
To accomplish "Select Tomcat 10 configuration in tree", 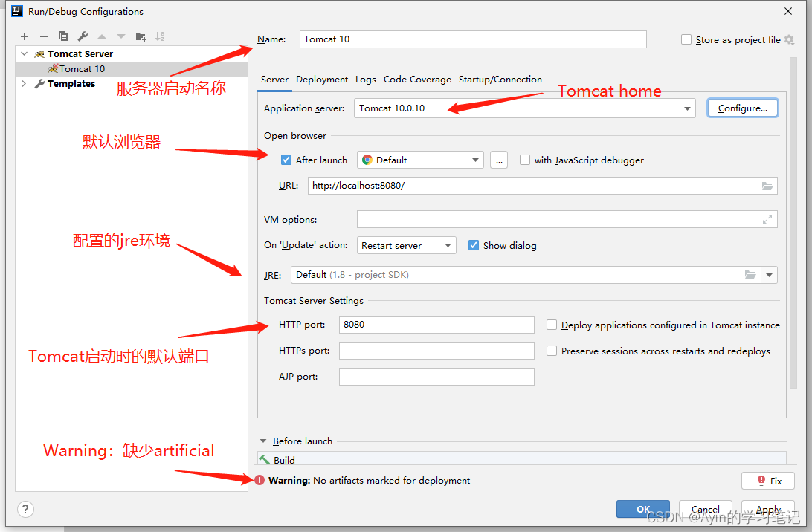I will [x=132, y=69].
